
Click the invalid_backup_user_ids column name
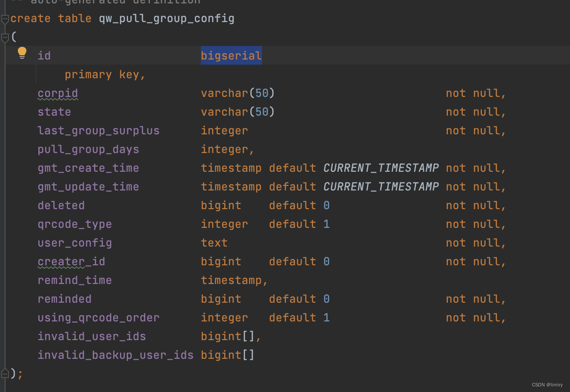point(116,355)
